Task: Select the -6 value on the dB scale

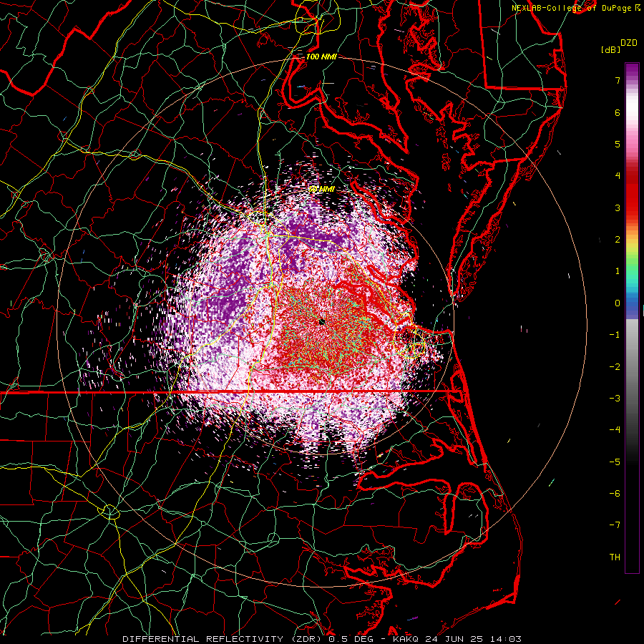Action: click(x=615, y=494)
